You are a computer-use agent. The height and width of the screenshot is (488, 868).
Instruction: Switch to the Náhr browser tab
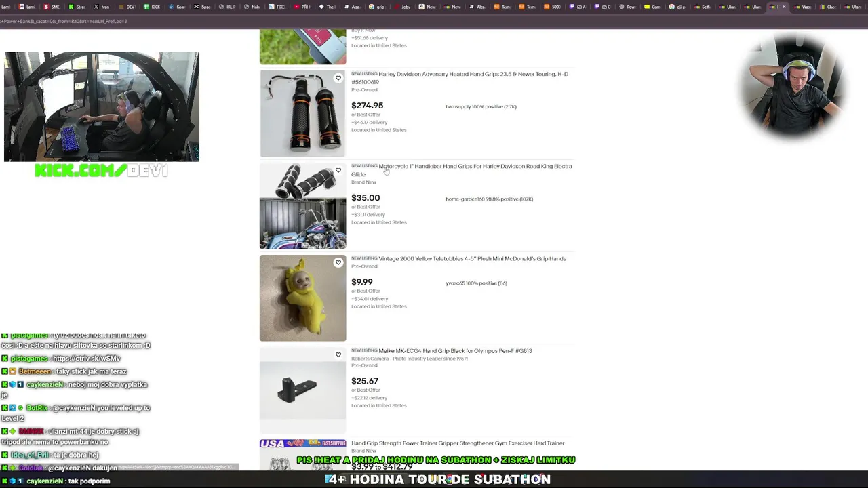(252, 7)
